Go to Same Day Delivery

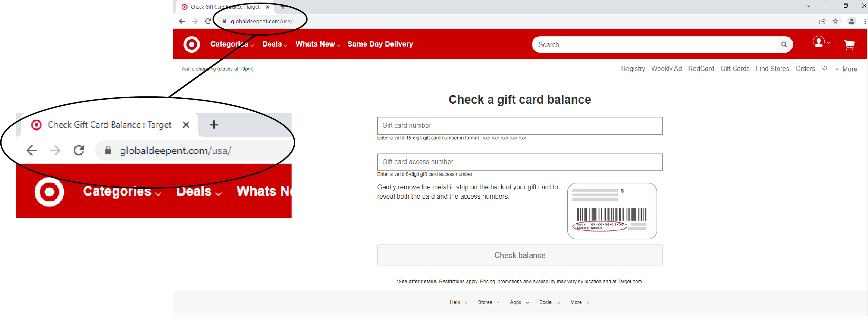(380, 44)
